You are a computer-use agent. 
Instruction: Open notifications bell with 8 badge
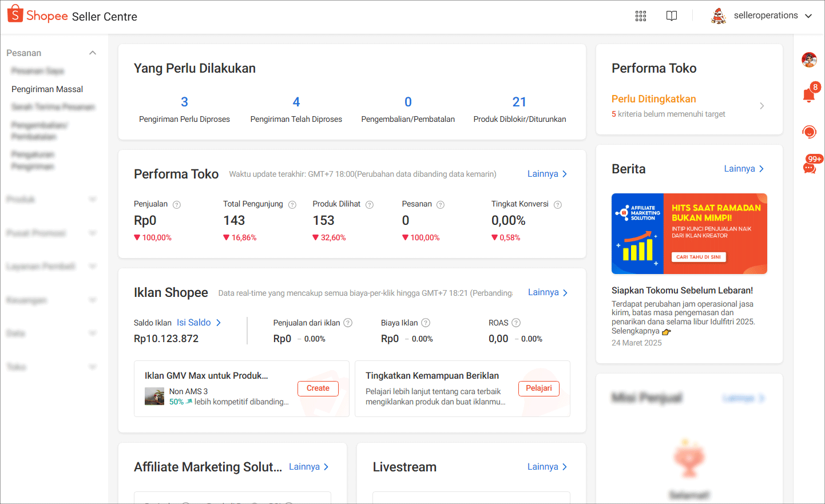coord(809,95)
